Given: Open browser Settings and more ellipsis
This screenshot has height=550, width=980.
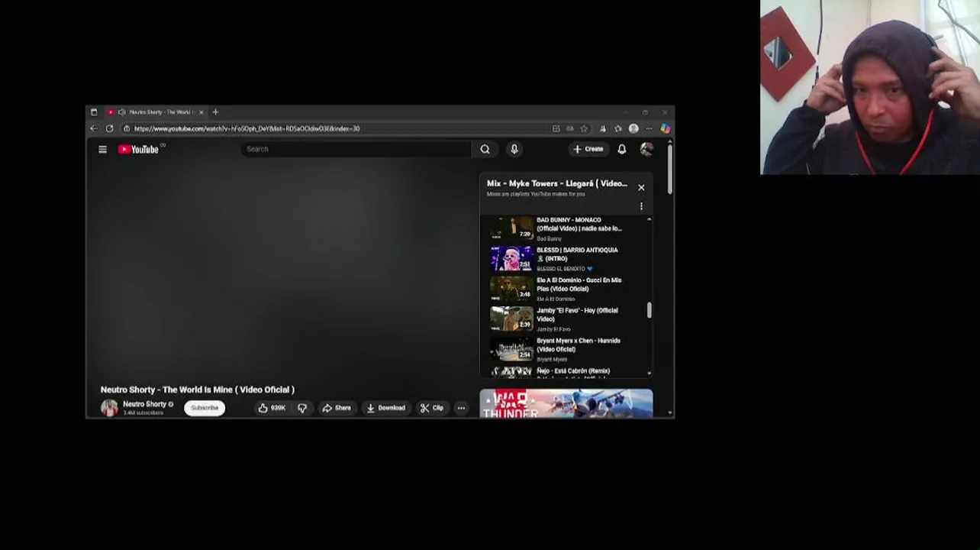Looking at the screenshot, I should 649,128.
